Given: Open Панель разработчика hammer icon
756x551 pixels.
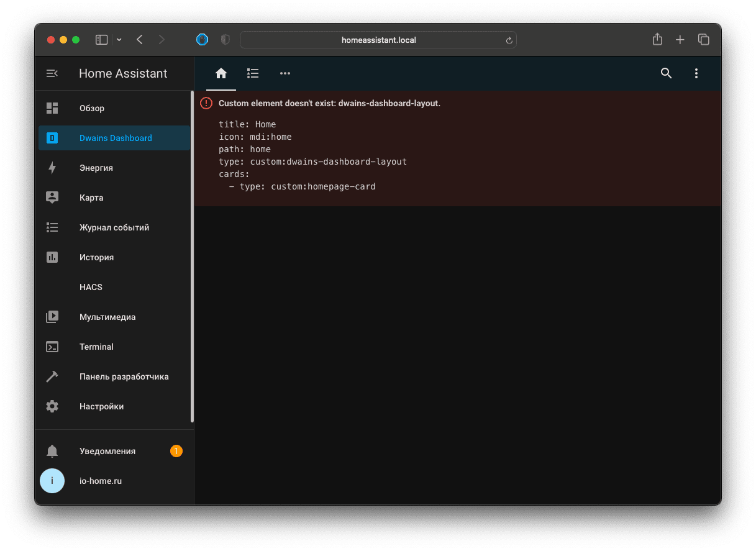Looking at the screenshot, I should tap(52, 376).
